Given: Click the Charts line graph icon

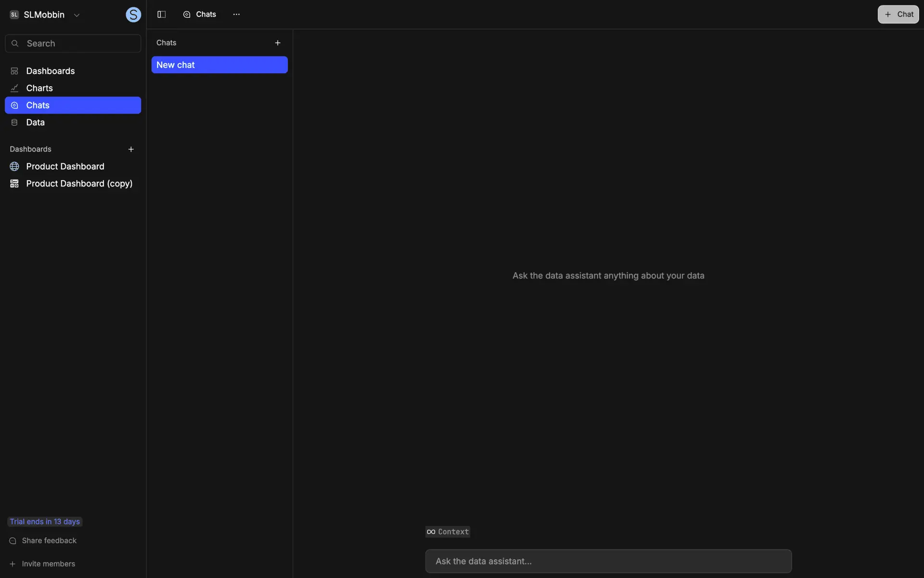Looking at the screenshot, I should click(x=14, y=88).
